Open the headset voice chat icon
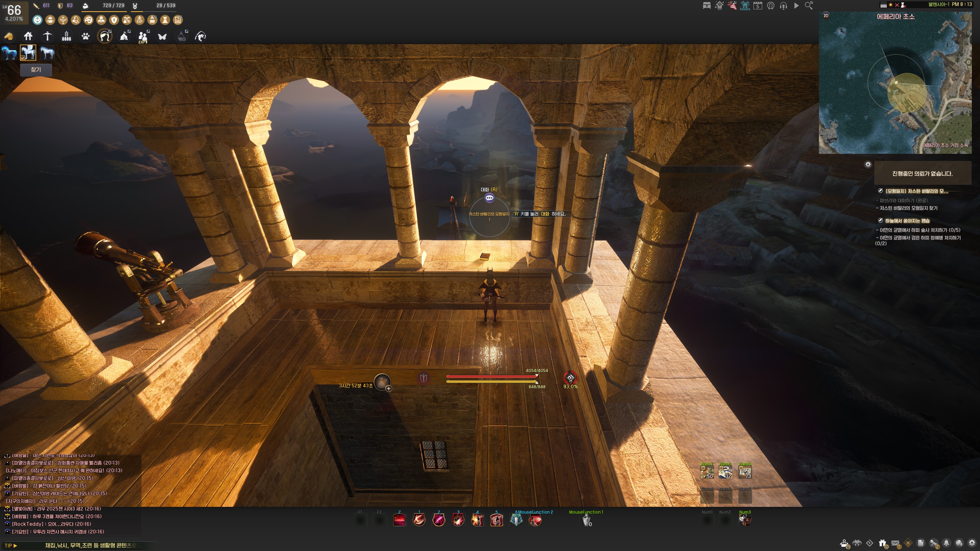The image size is (980, 551). coord(783,6)
